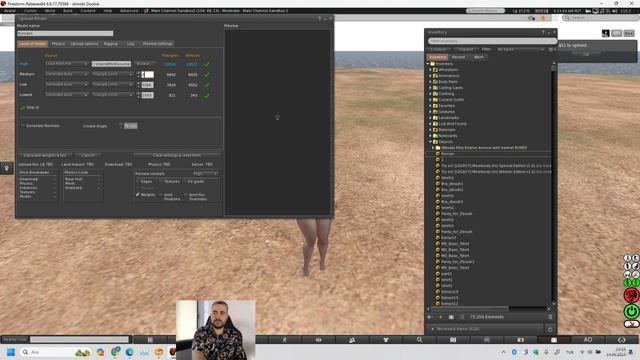Click the add new item plus icon
Viewport: 640px width, 360px height.
[x=440, y=317]
